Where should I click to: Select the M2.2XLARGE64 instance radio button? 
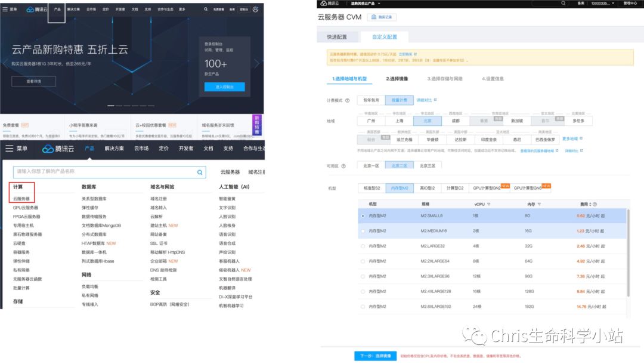[x=363, y=261]
